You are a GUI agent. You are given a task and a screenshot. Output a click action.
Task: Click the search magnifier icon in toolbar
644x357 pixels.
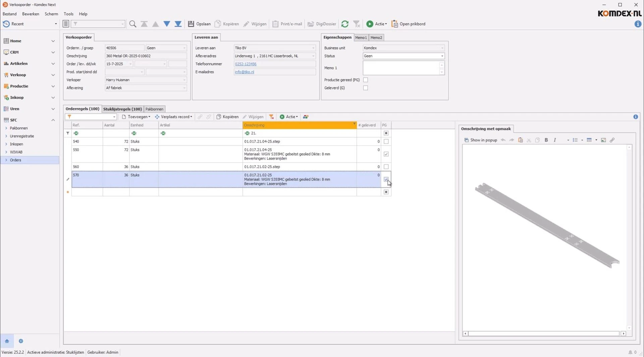tap(133, 24)
